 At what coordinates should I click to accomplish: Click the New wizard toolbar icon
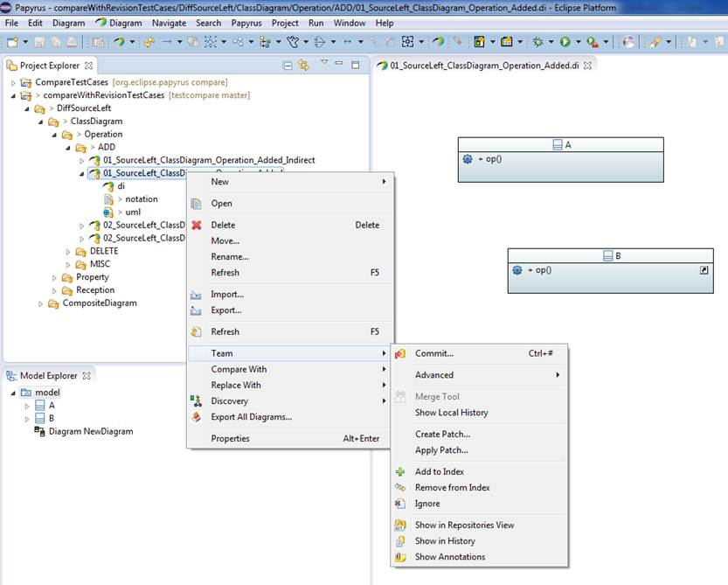point(12,42)
